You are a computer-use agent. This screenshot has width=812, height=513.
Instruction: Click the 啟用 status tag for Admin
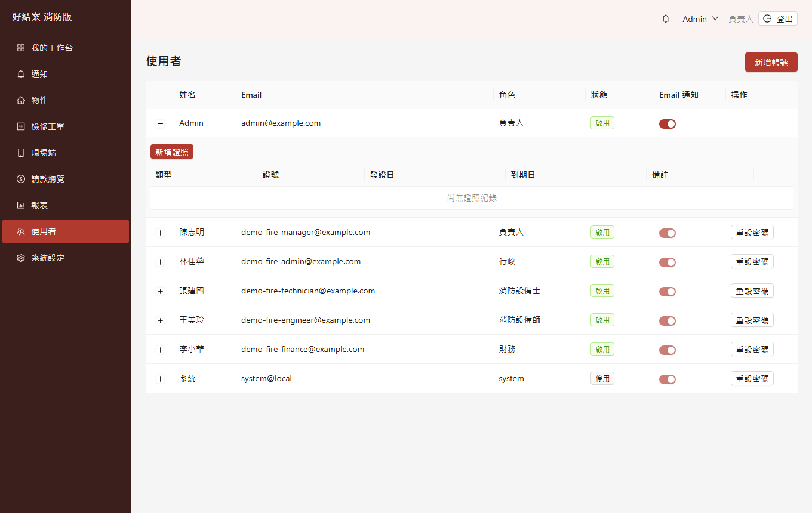[602, 123]
